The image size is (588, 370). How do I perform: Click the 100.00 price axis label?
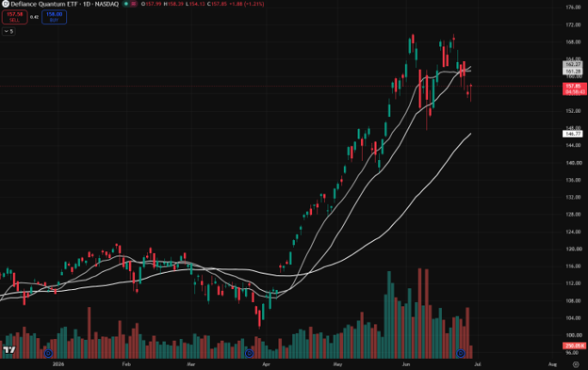(573, 335)
